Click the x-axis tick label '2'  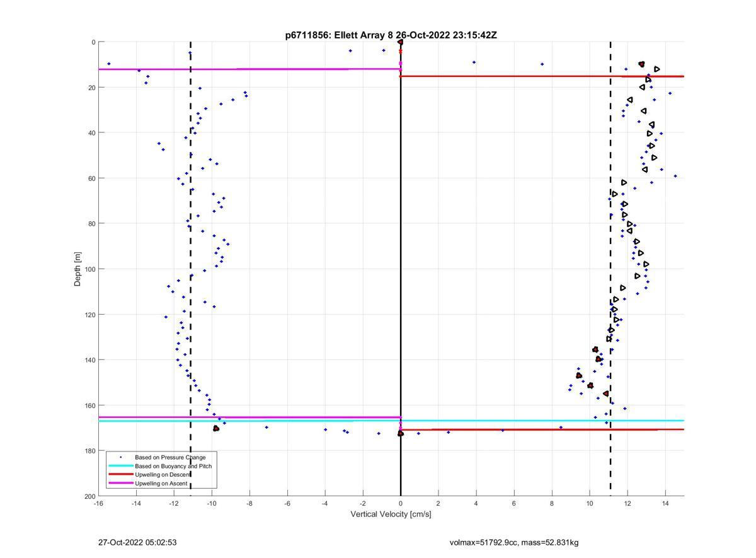pyautogui.click(x=438, y=503)
